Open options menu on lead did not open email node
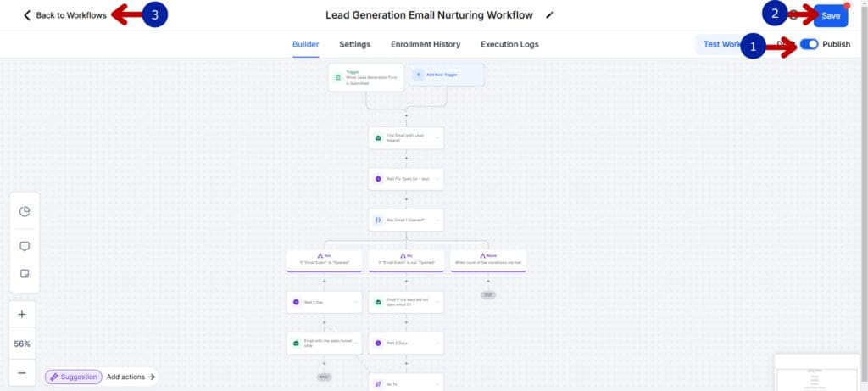 (437, 302)
